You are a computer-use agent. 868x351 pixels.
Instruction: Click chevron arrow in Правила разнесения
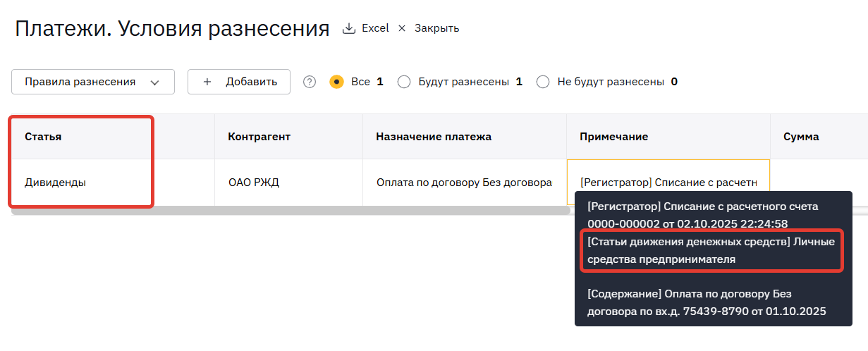pos(155,82)
